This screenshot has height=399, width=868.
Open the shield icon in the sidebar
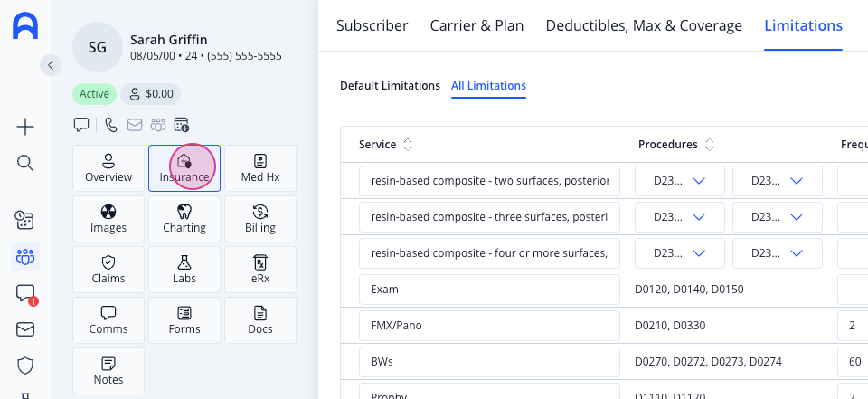[x=25, y=366]
